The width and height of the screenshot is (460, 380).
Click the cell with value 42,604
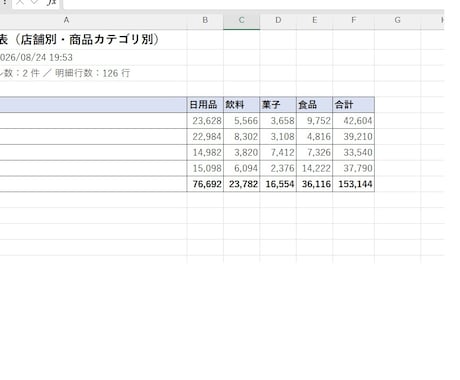[354, 121]
